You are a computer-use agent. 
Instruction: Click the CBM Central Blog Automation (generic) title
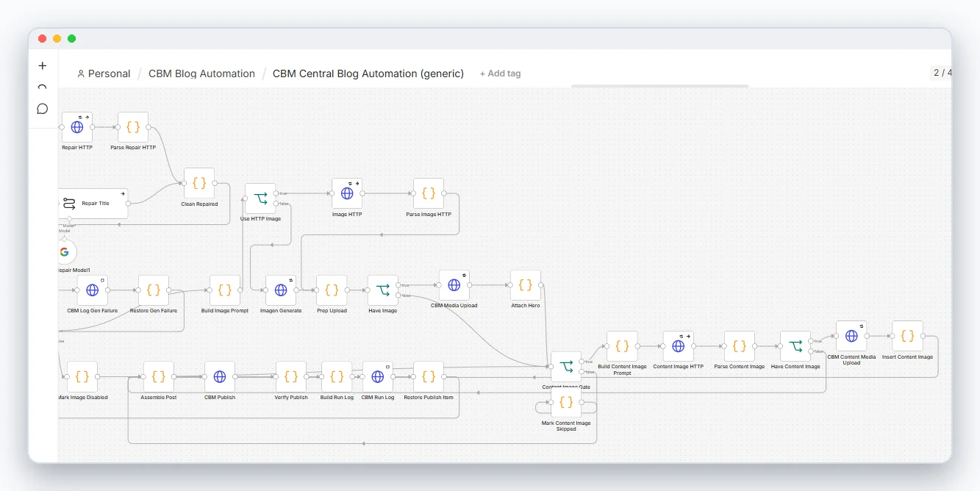coord(368,74)
